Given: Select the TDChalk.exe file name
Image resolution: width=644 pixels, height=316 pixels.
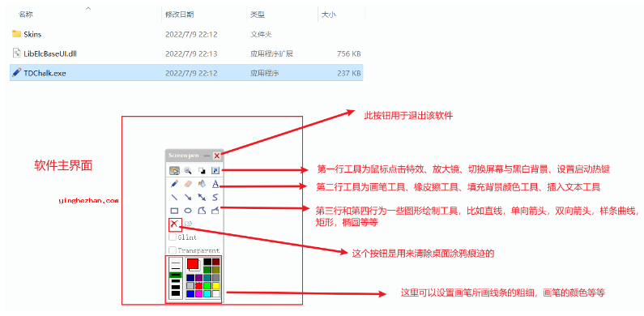Looking at the screenshot, I should 45,74.
